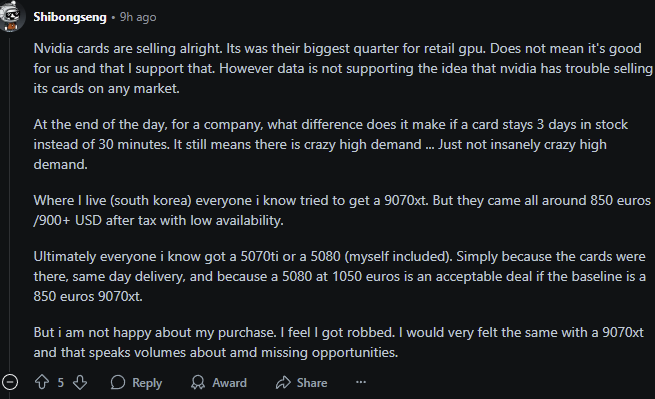The height and width of the screenshot is (399, 655).
Task: Click the paragraph starting 'Nvidia cards are selling'
Action: tap(343, 69)
